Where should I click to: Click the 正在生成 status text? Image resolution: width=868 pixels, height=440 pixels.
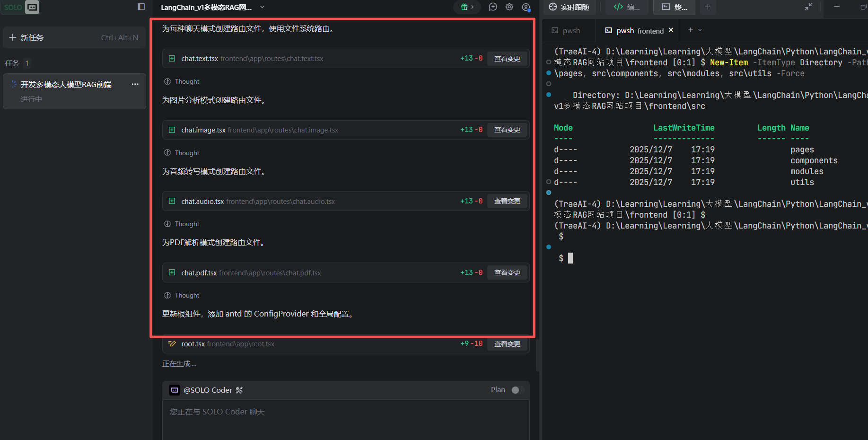[179, 364]
